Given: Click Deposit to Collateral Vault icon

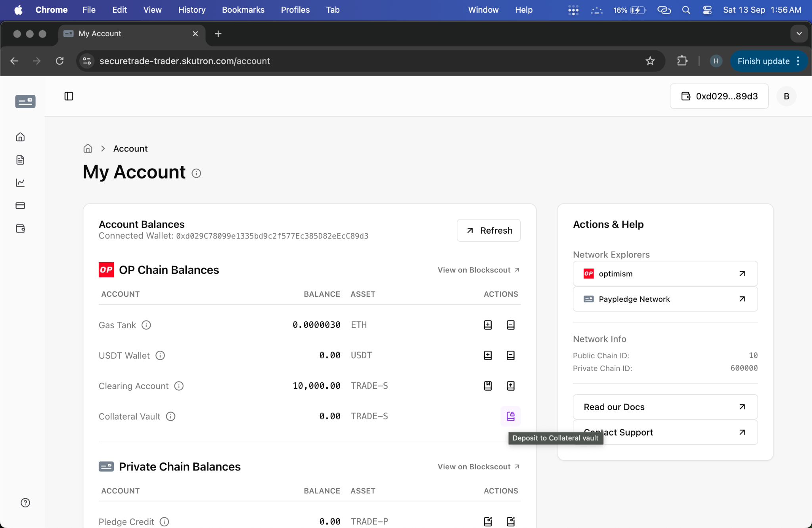Looking at the screenshot, I should [x=511, y=416].
